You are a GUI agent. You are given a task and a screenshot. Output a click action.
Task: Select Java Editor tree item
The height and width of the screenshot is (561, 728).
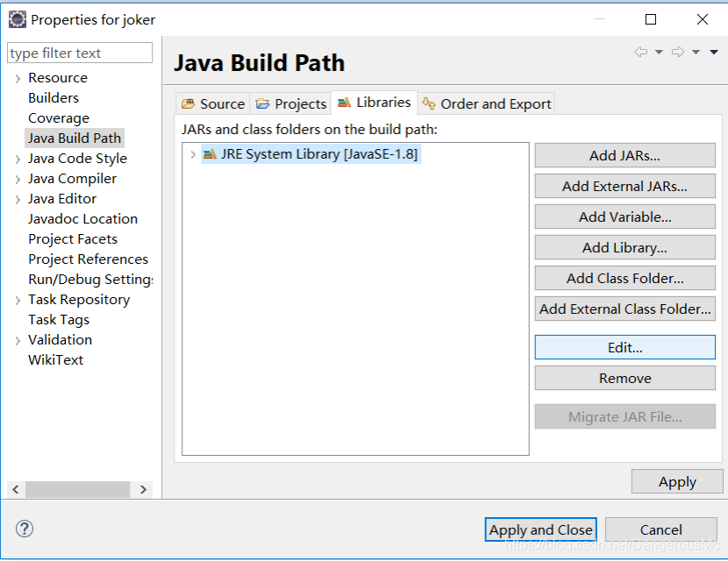(x=61, y=199)
